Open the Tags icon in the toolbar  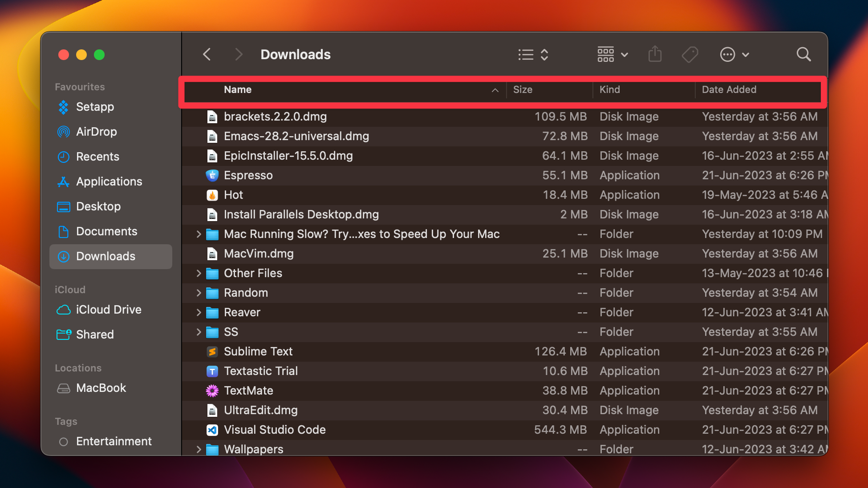click(689, 54)
